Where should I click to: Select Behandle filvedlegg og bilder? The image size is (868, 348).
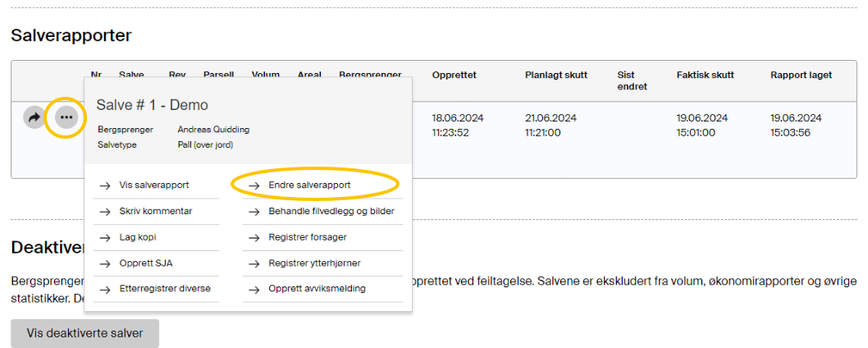(x=331, y=211)
